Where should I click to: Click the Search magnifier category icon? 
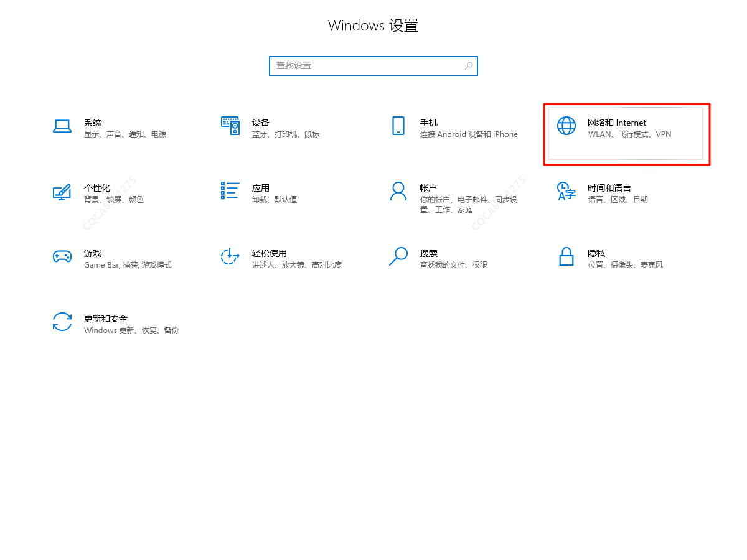(x=398, y=256)
